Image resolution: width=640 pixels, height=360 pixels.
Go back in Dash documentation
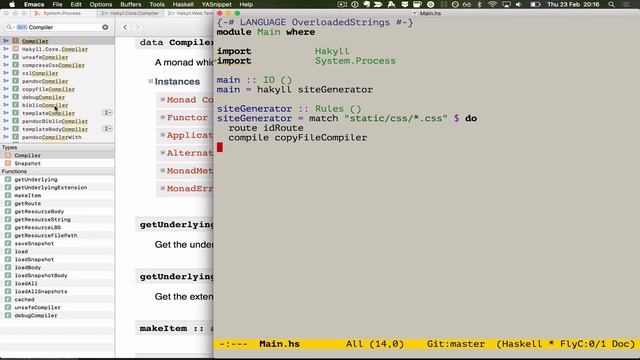tap(125, 27)
